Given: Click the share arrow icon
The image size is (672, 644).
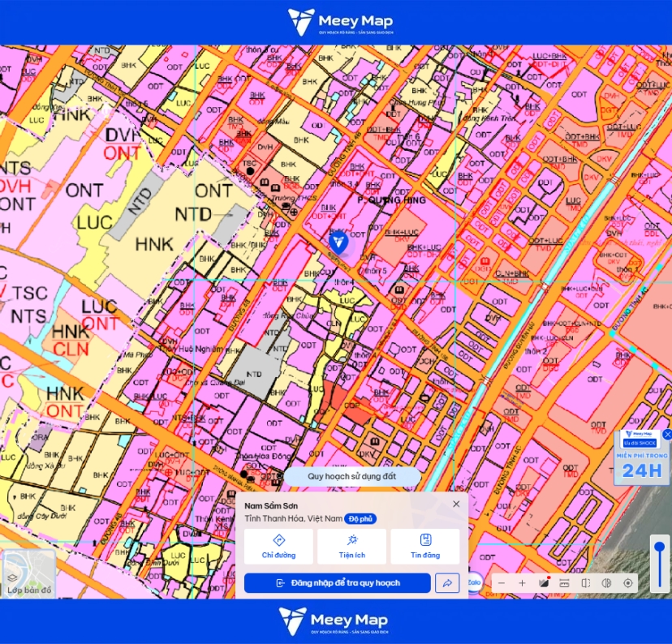Looking at the screenshot, I should (x=447, y=583).
